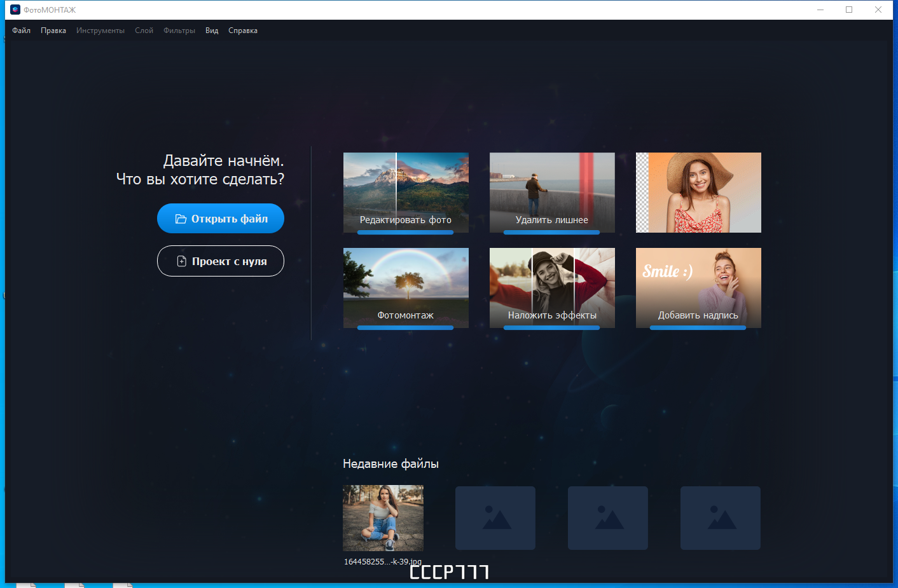This screenshot has width=898, height=588.
Task: Open the Вид menu
Action: pos(211,30)
